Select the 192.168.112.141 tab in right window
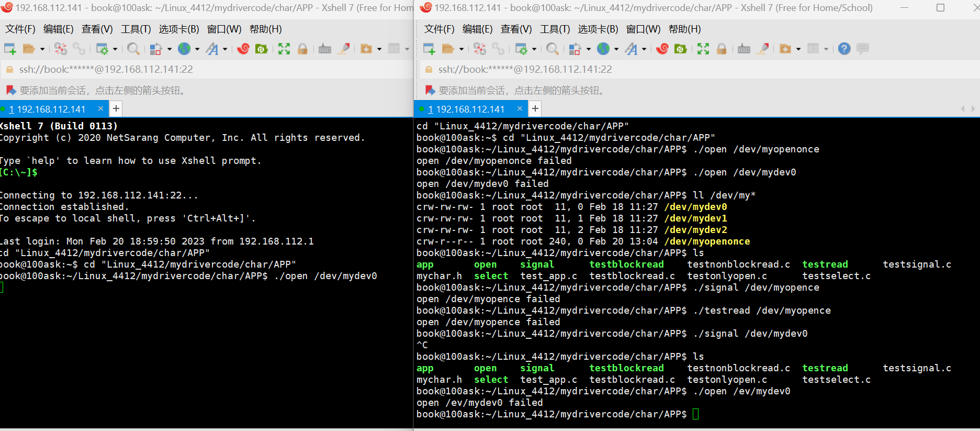The image size is (980, 431). tap(471, 109)
